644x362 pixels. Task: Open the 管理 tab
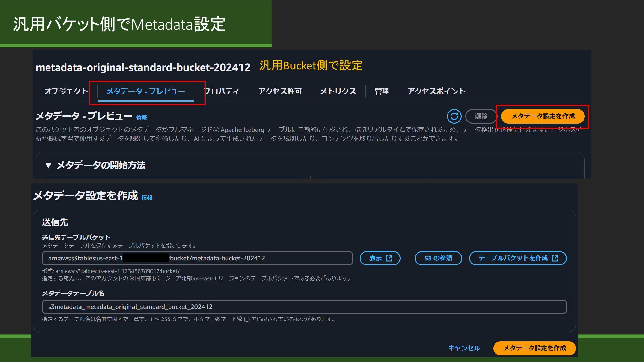pyautogui.click(x=381, y=91)
